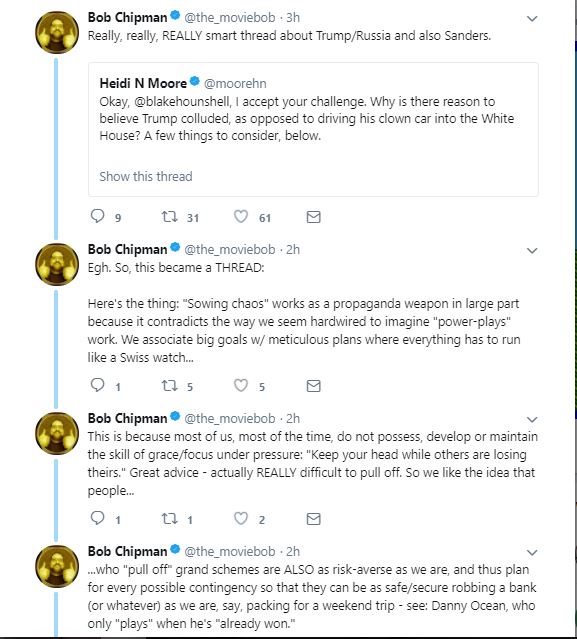Message the 'Swiss watch' tweet via envelope icon
Image resolution: width=577 pixels, height=639 pixels.
[x=313, y=386]
